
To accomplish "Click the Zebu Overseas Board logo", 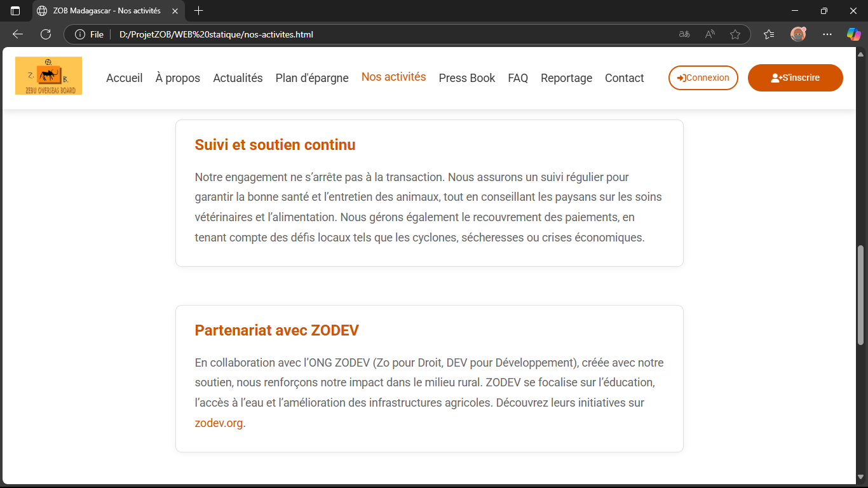I will pyautogui.click(x=48, y=76).
